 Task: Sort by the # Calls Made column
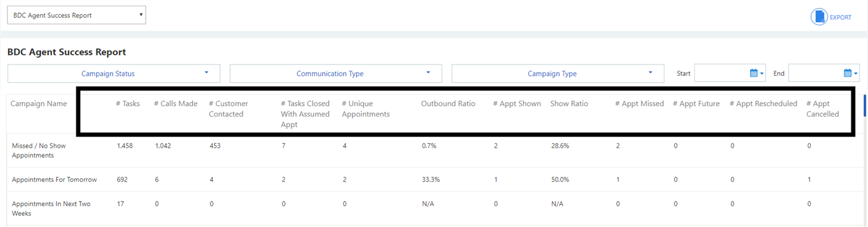click(x=176, y=104)
